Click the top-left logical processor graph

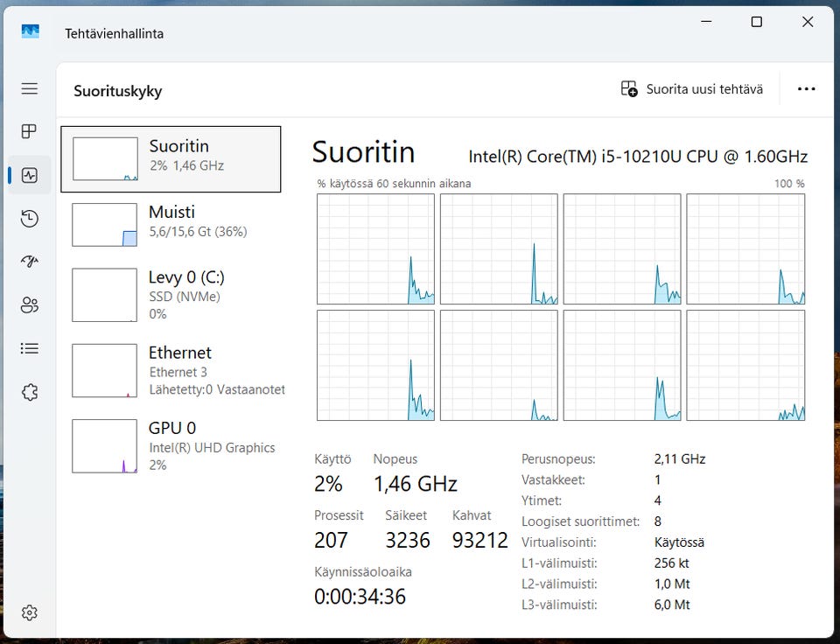(x=375, y=248)
